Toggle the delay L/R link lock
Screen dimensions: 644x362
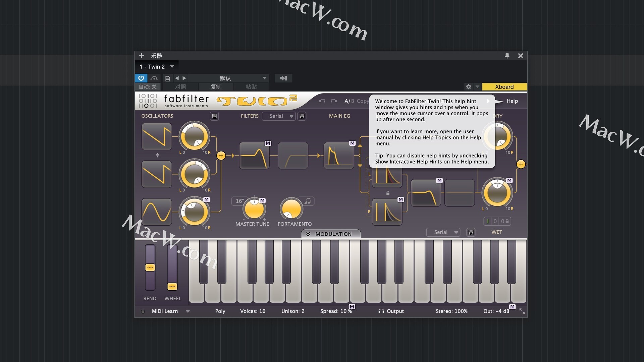point(388,193)
